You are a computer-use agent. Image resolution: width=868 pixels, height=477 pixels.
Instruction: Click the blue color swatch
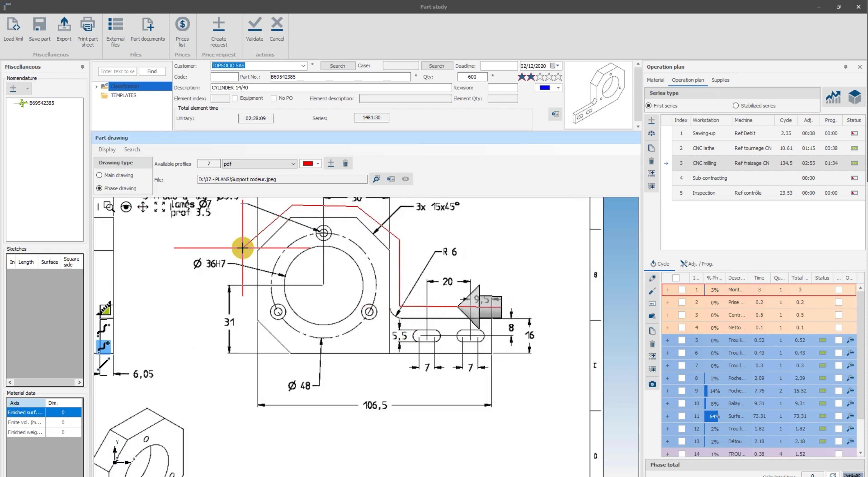point(545,88)
